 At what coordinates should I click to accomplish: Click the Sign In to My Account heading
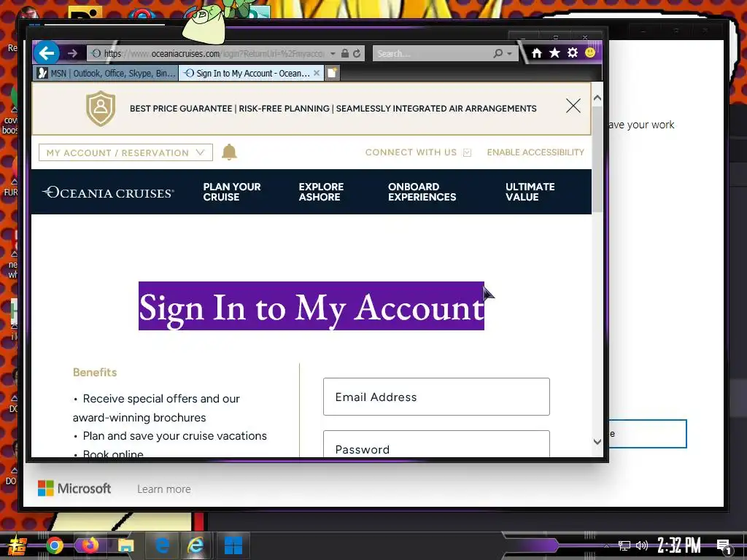tap(311, 306)
